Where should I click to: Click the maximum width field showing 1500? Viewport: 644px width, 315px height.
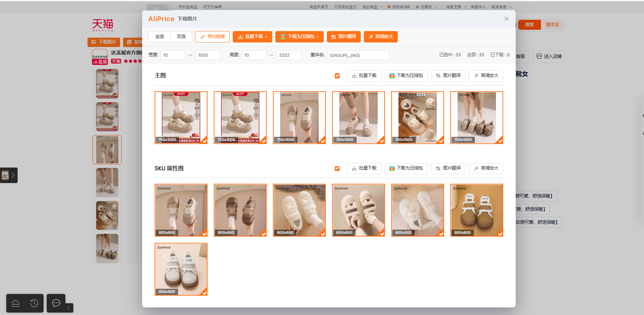208,55
